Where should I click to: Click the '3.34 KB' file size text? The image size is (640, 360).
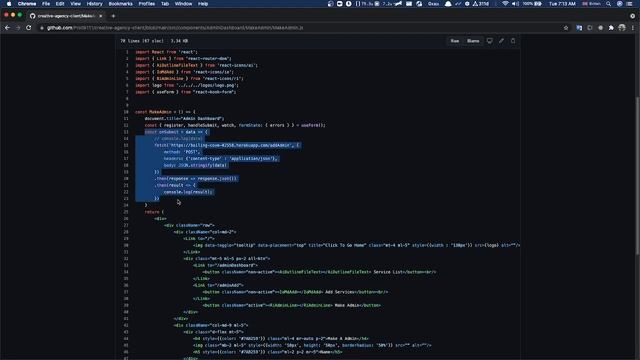pyautogui.click(x=179, y=41)
